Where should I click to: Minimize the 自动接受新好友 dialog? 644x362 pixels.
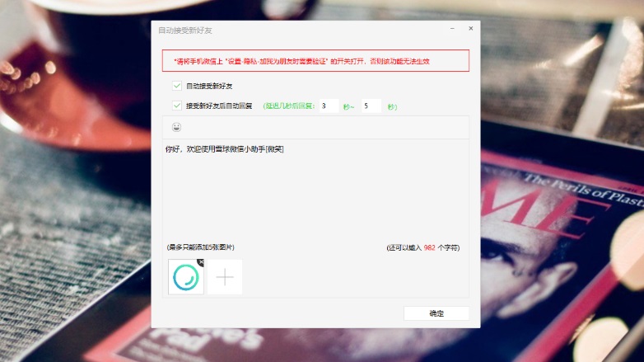click(452, 28)
